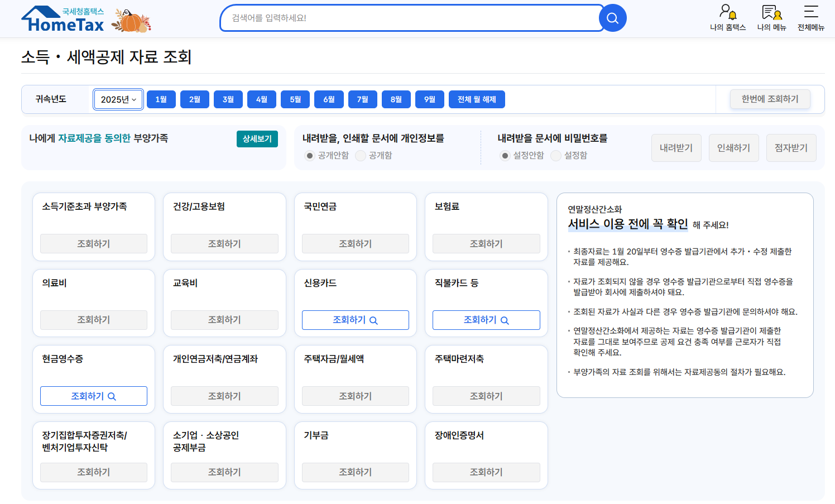Screen dimensions: 835x504
Task: Enable 설정함 for document password
Action: [555, 156]
